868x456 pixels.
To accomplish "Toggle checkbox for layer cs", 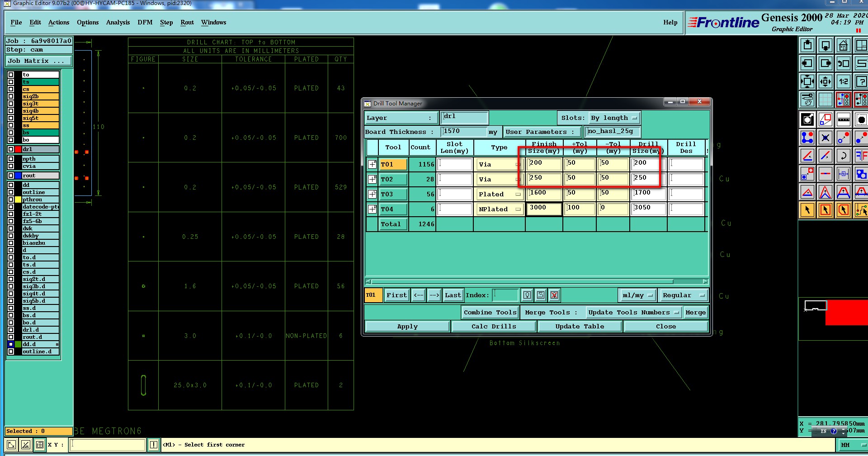I will 11,89.
